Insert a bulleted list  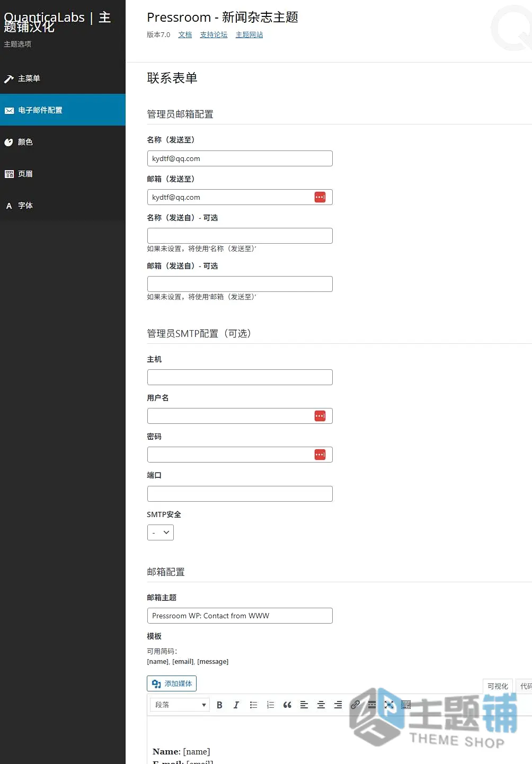pyautogui.click(x=253, y=705)
